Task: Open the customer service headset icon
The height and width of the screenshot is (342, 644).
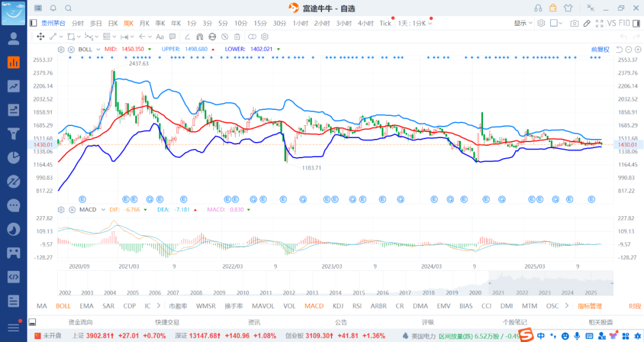Action: tap(538, 8)
